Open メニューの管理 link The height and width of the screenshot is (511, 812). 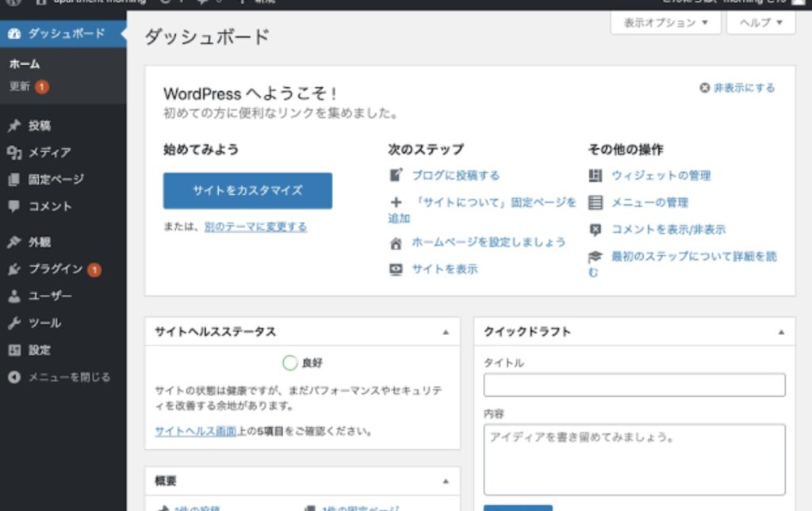649,203
